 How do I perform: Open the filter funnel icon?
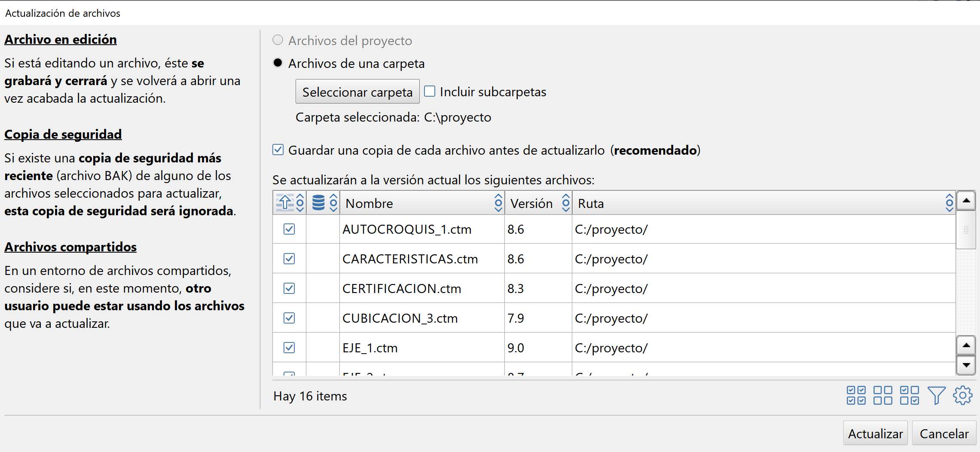937,395
